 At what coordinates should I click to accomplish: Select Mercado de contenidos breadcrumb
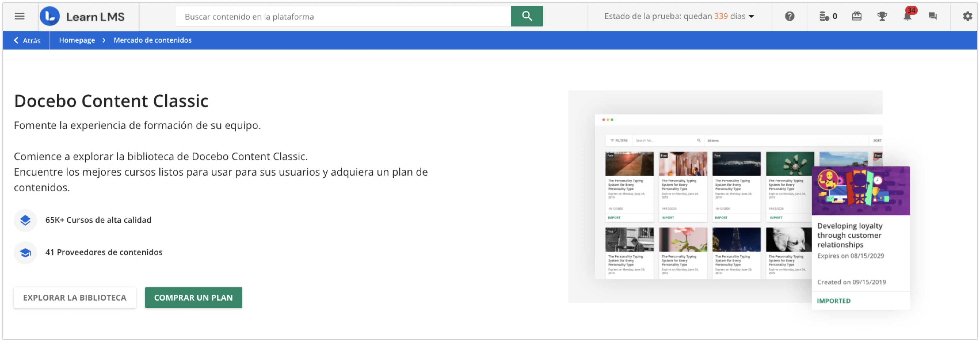152,40
